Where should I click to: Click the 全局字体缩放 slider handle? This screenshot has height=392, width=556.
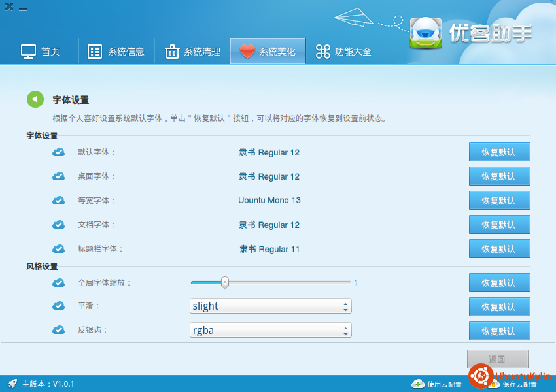pyautogui.click(x=225, y=282)
